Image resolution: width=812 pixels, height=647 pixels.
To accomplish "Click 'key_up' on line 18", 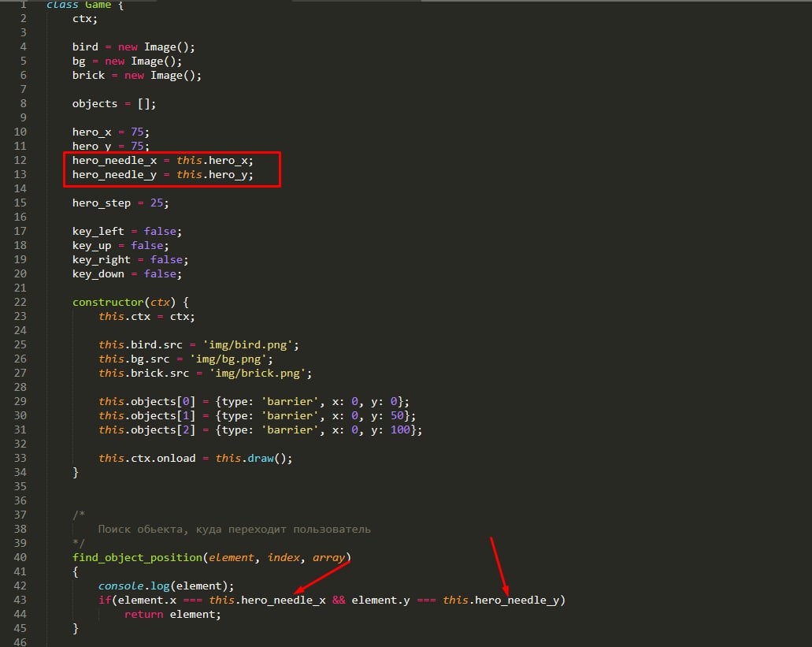I will pos(91,246).
